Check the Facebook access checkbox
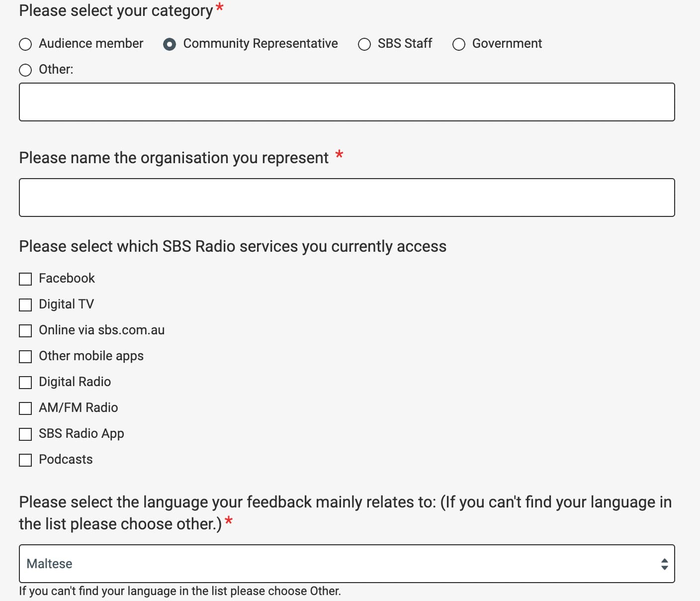 pyautogui.click(x=25, y=279)
